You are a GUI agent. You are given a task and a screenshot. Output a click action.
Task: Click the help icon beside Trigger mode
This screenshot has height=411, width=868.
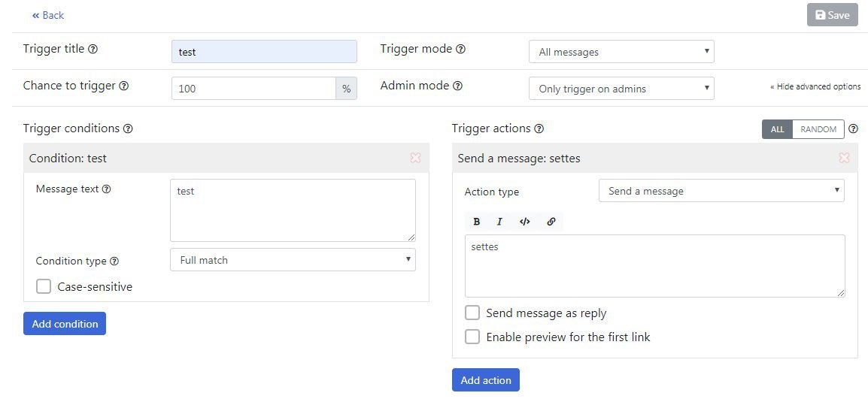click(x=460, y=50)
